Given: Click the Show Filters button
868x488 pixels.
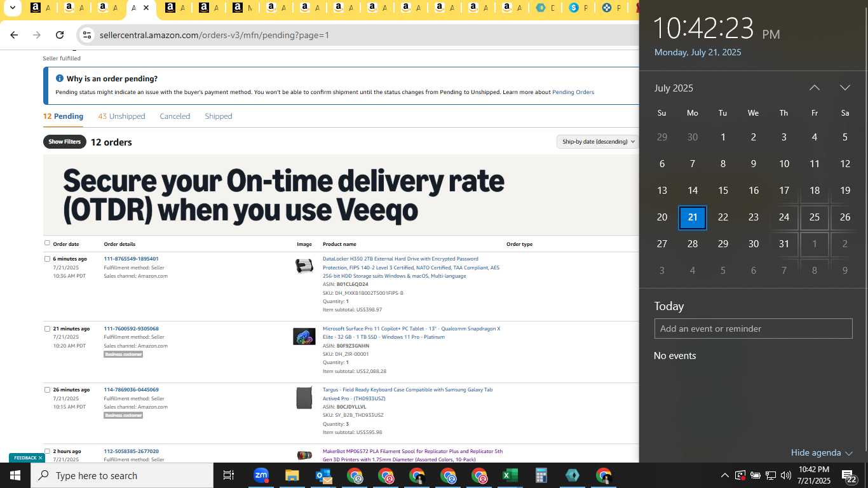Looking at the screenshot, I should pos(65,142).
